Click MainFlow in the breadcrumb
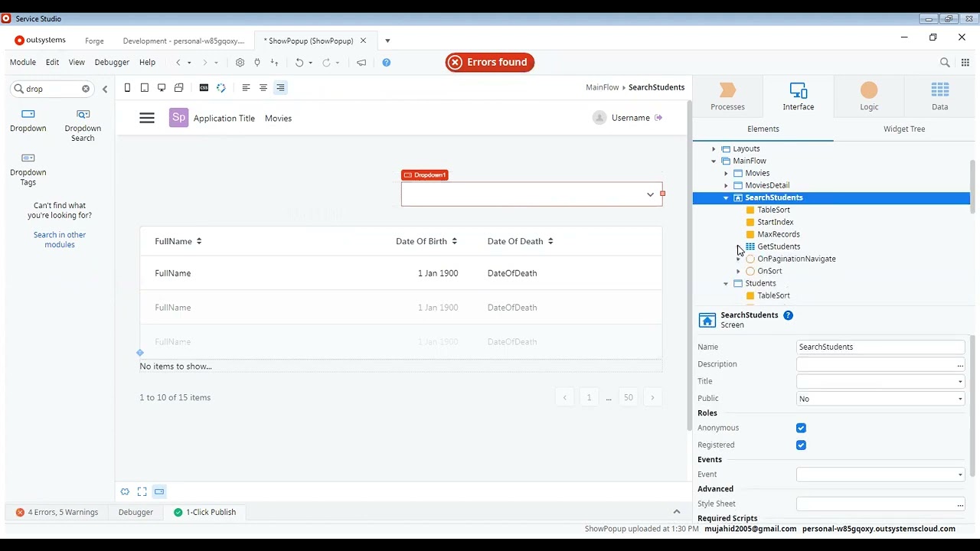Screen dimensions: 980x551 [x=602, y=87]
